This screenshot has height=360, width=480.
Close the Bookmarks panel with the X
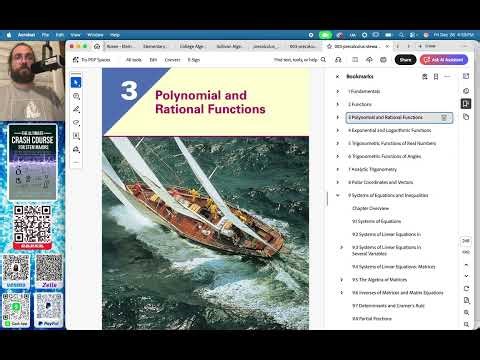tap(337, 77)
